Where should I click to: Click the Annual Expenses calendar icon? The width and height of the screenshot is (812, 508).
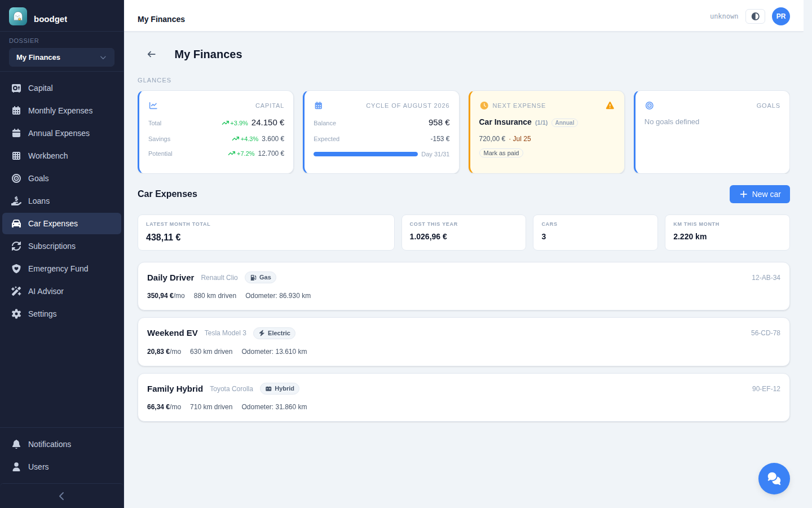pos(16,133)
